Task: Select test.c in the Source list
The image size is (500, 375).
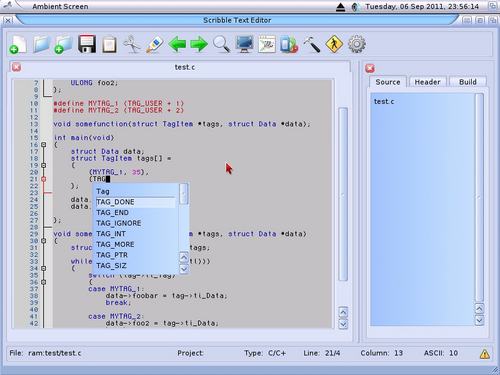Action: point(384,101)
